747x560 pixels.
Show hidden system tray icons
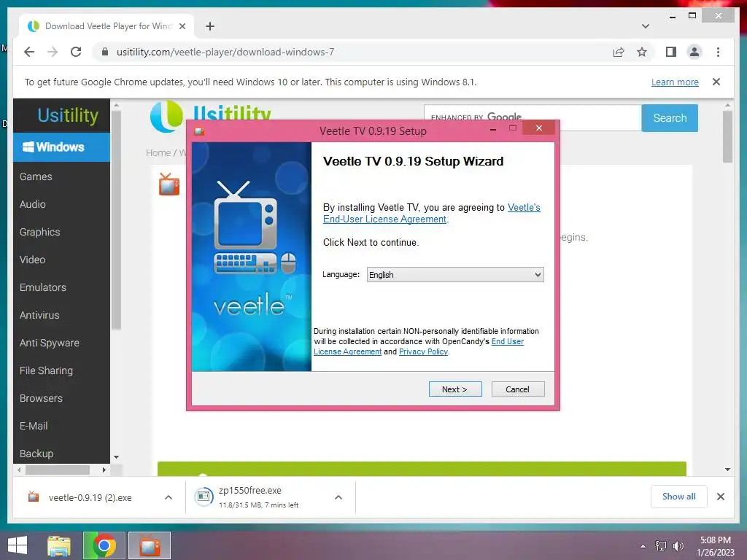[643, 546]
